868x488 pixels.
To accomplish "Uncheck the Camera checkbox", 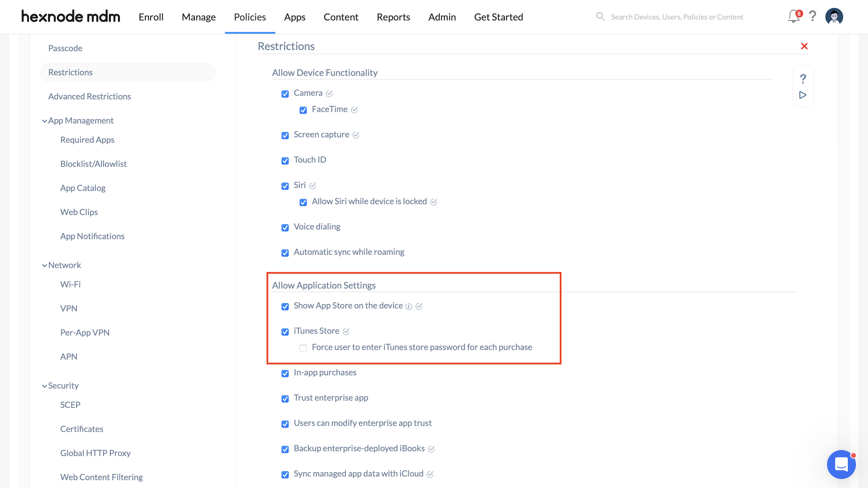I will click(x=285, y=94).
